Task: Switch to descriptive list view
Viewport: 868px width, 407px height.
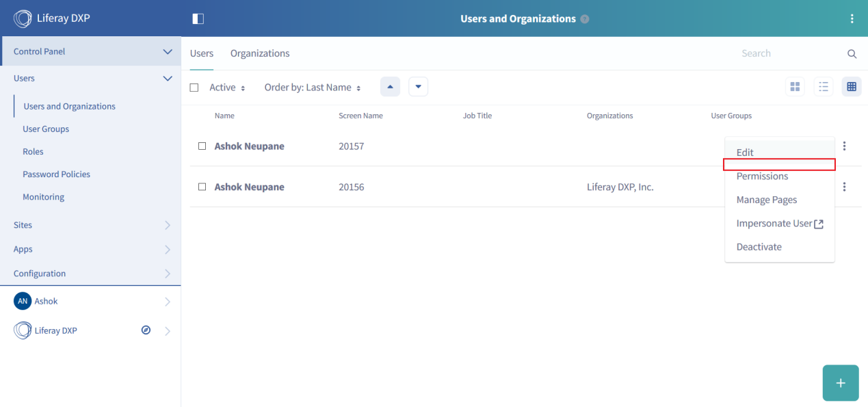Action: pos(824,87)
